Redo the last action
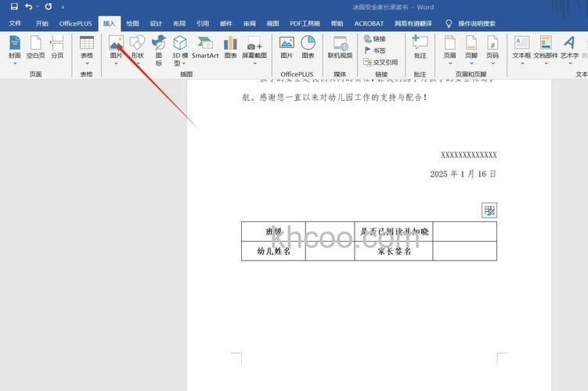 pos(49,6)
